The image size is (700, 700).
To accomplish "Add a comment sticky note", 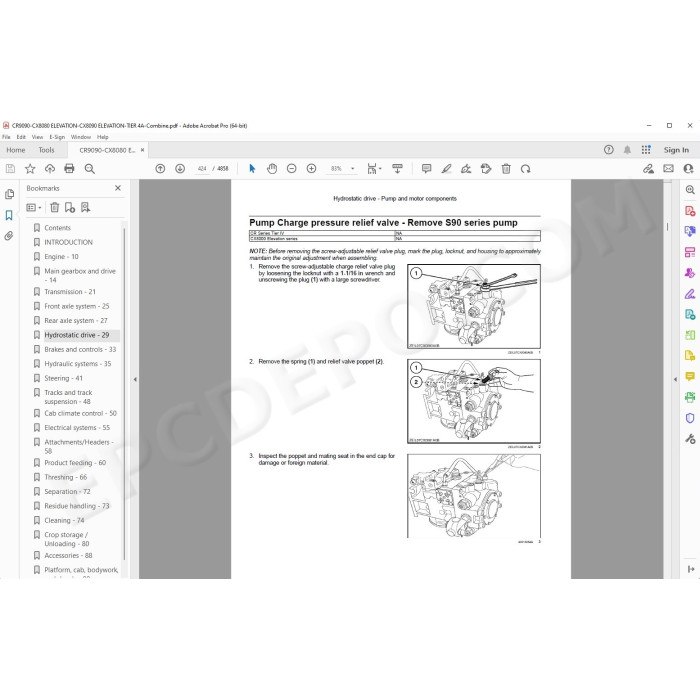I will pos(426,169).
